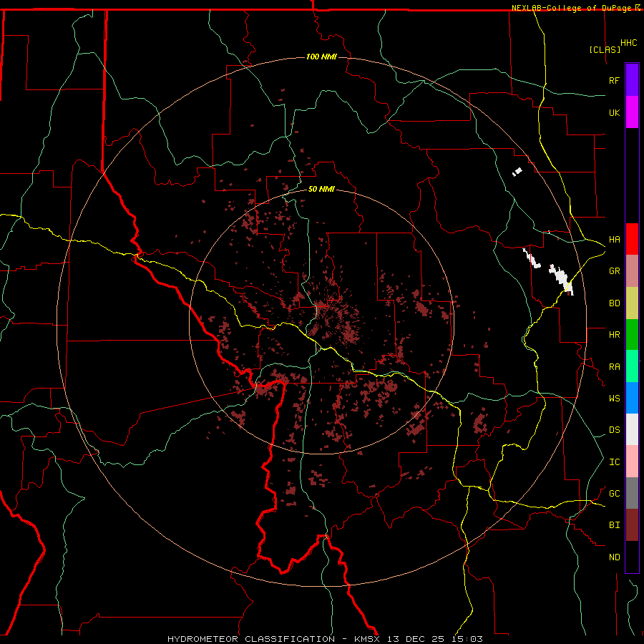Click the ND legend label
Viewport: 644px width, 644px height.
click(x=614, y=557)
